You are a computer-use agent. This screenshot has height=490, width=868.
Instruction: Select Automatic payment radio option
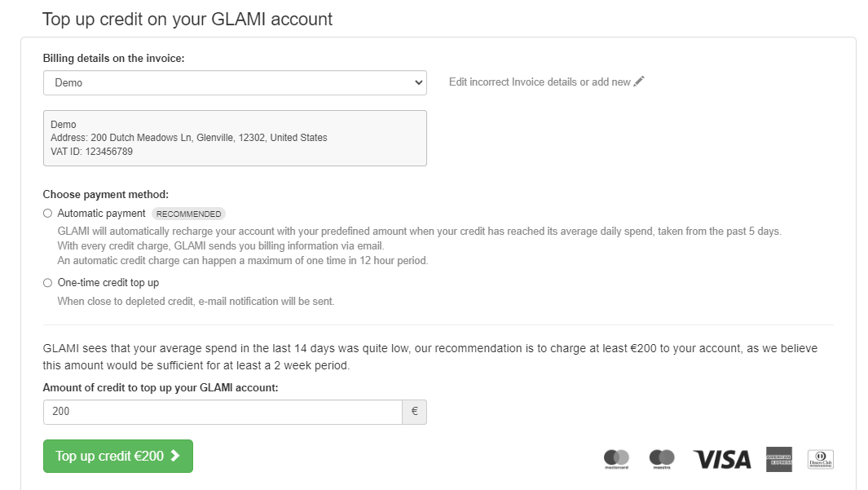pyautogui.click(x=47, y=214)
